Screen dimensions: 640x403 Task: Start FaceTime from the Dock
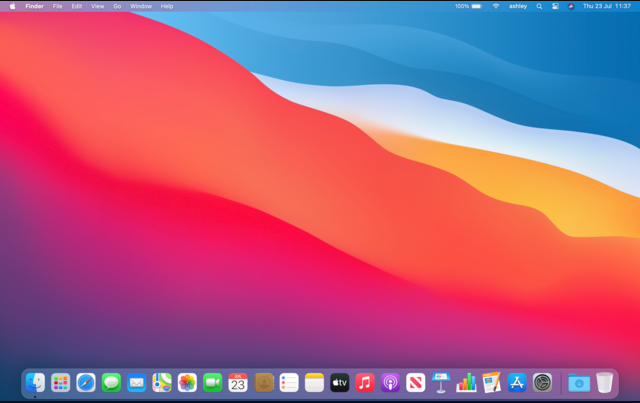[213, 382]
